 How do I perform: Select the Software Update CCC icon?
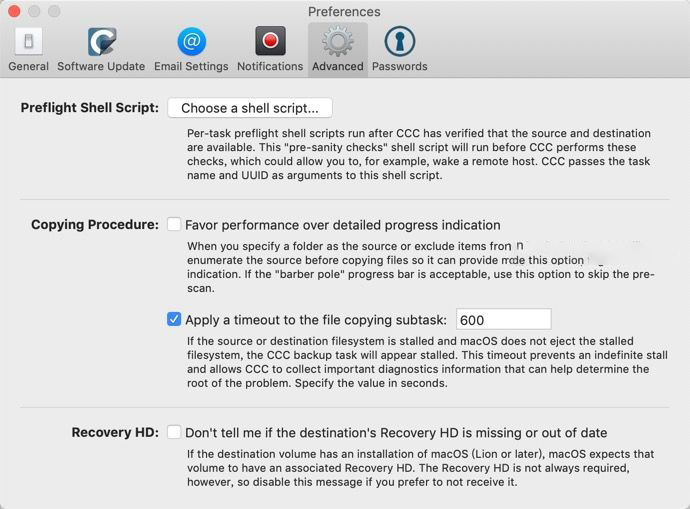pos(102,41)
